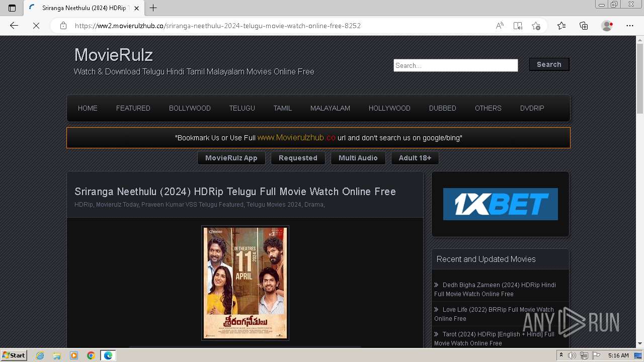Open Praveen Kumar VSS tag link

click(169, 205)
